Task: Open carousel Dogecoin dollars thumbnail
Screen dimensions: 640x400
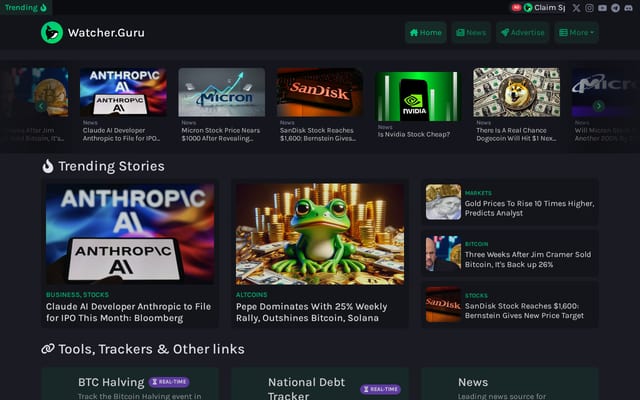Action: 516,92
